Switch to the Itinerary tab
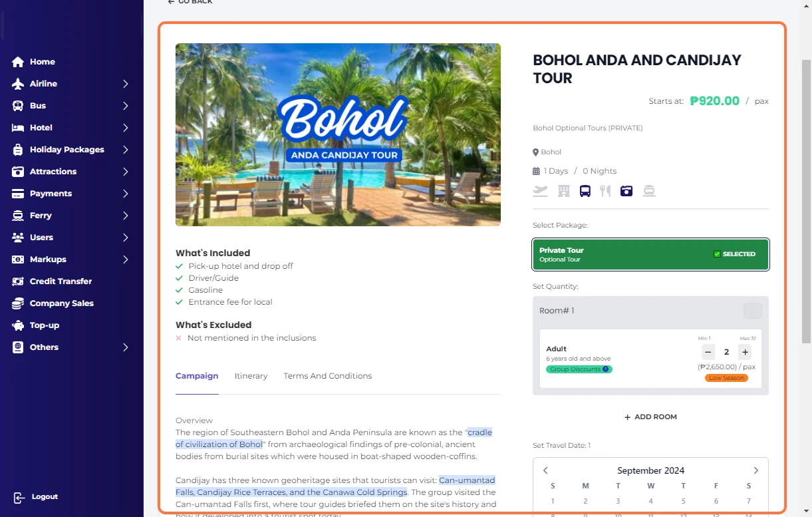 tap(251, 376)
